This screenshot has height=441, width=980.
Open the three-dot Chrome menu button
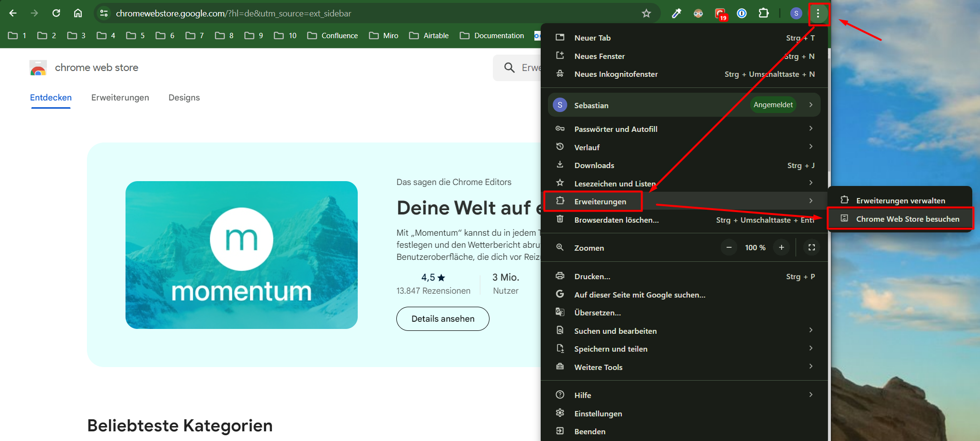pyautogui.click(x=818, y=14)
